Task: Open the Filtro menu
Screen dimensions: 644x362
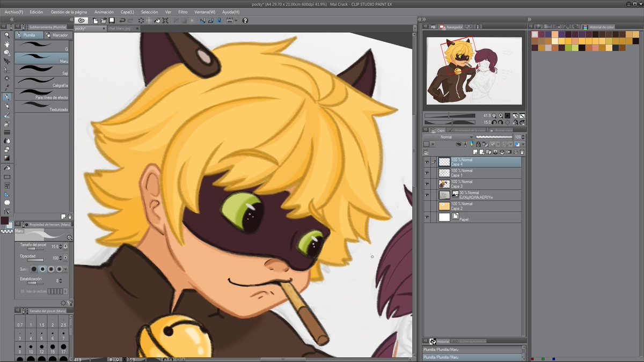Action: point(183,11)
